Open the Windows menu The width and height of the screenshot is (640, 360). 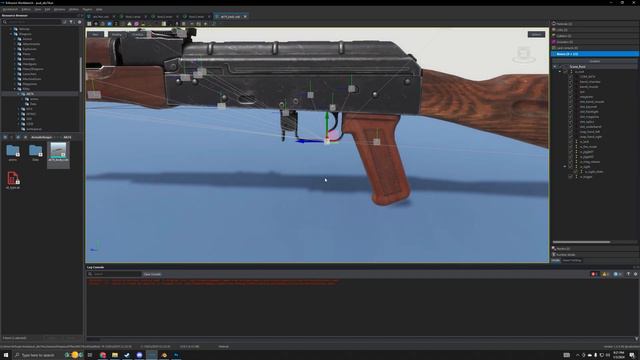pos(60,9)
